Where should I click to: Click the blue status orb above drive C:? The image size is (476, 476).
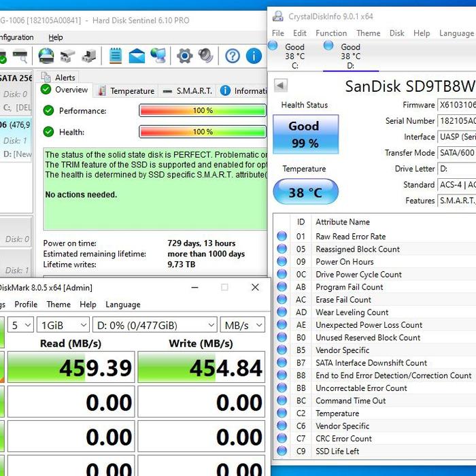click(273, 46)
